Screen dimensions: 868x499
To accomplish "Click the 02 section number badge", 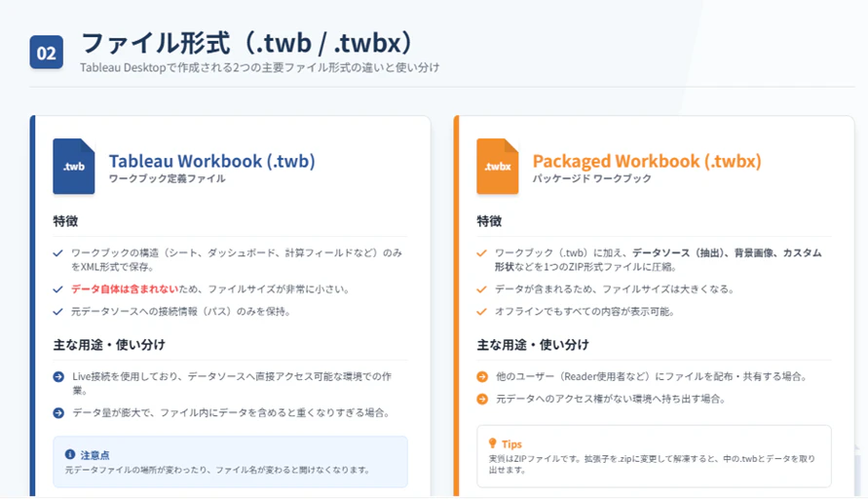I will coord(47,53).
